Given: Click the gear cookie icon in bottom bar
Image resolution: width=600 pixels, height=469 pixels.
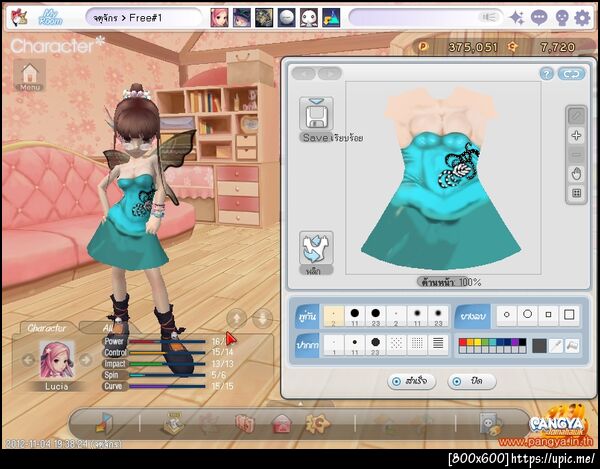Looking at the screenshot, I should point(317,423).
